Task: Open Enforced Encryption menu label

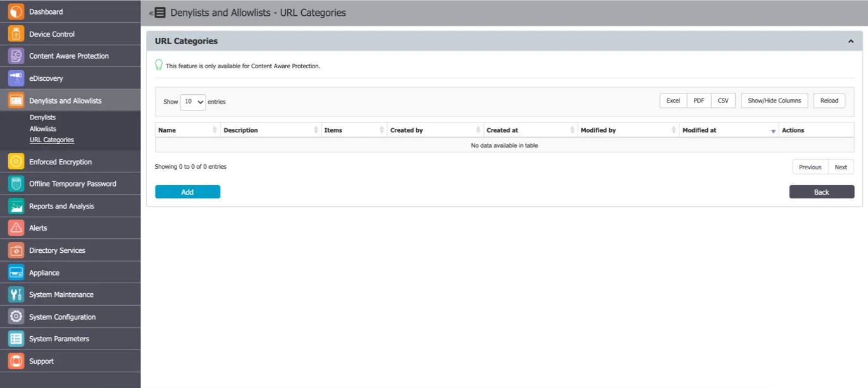Action: 61,162
